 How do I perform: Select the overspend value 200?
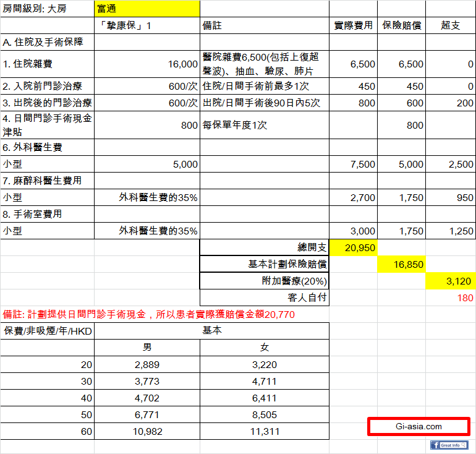pyautogui.click(x=451, y=103)
